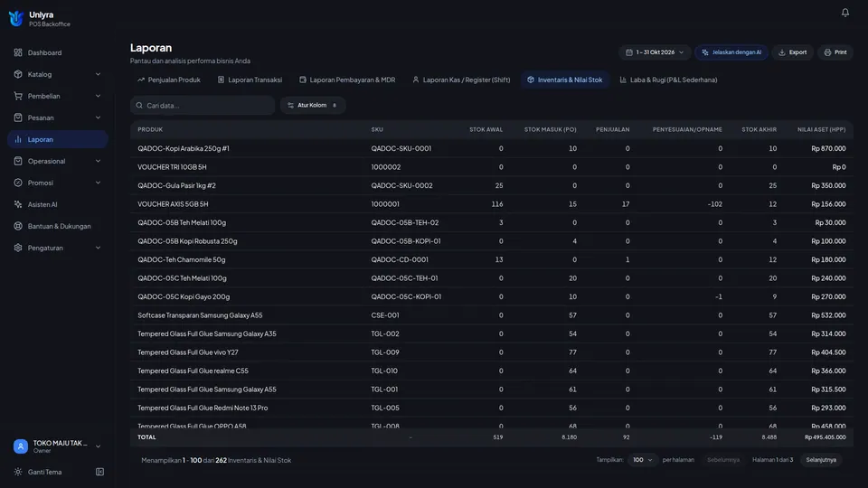Click row Tempered Glass Full Glue Redmi Note 13 Pro
This screenshot has width=868, height=488.
(492, 408)
